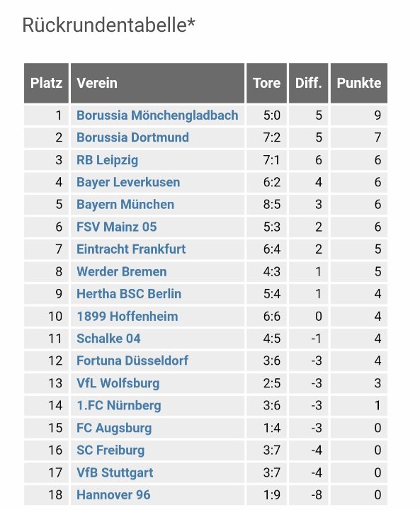Click the Hannover 96 link
The image size is (420, 510).
(x=113, y=494)
